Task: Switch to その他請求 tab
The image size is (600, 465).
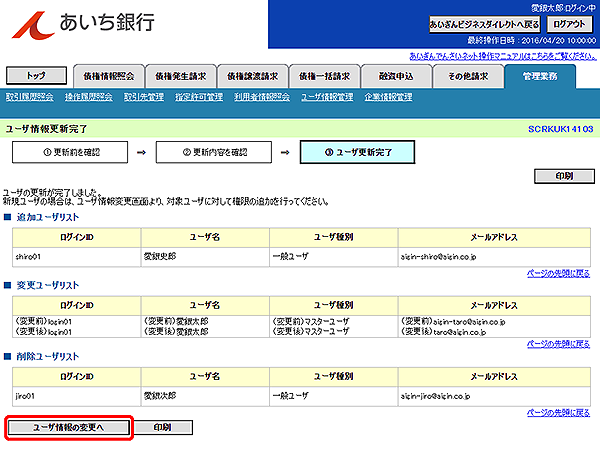Action: tap(468, 77)
